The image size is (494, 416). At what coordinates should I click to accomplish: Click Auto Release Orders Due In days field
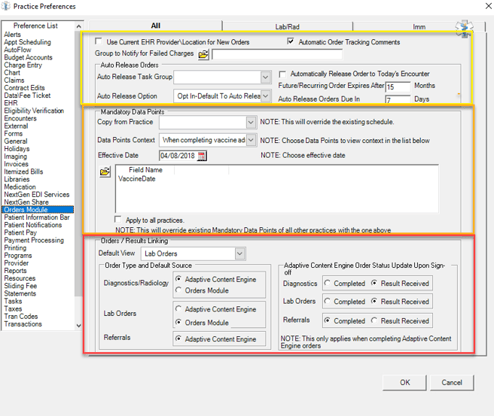pos(398,99)
